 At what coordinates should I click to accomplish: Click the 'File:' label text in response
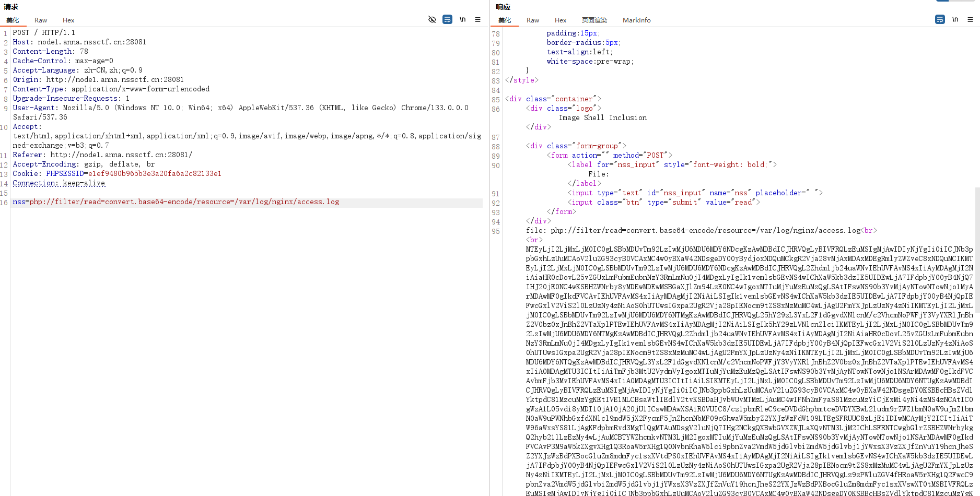tap(599, 174)
